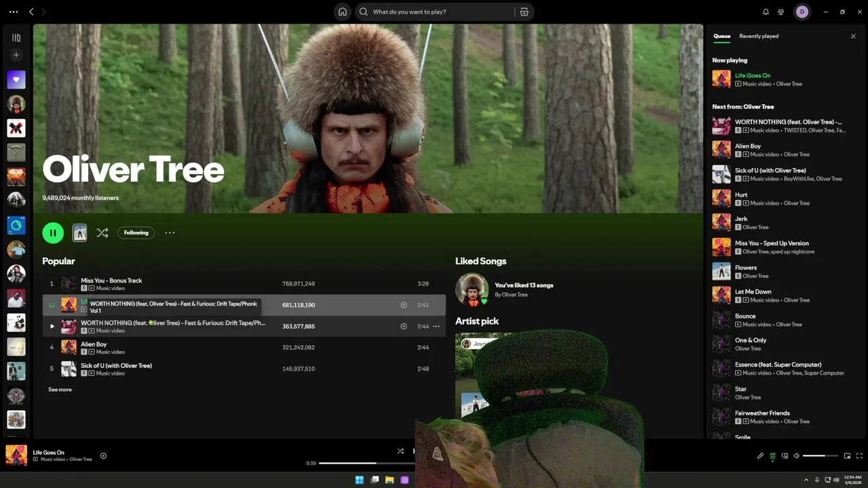Pause playback with green button
The width and height of the screenshot is (868, 488).
(x=53, y=232)
